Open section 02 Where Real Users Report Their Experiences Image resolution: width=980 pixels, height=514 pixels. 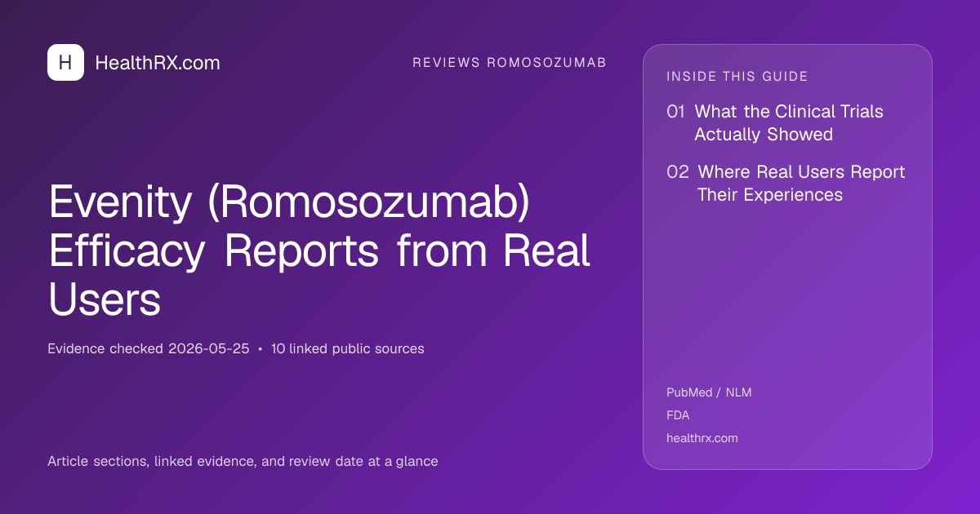786,183
